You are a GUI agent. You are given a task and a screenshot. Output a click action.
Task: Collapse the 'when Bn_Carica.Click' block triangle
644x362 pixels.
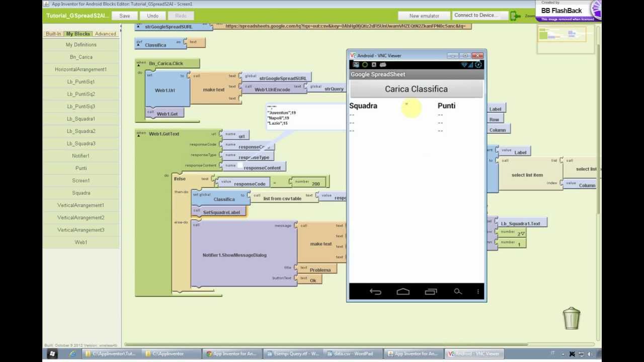(x=139, y=65)
